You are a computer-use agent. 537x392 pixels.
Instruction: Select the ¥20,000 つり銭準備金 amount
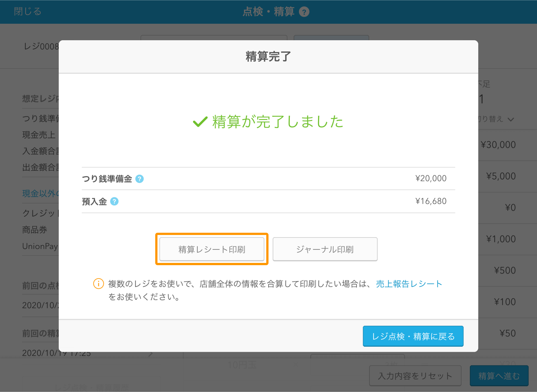(431, 179)
